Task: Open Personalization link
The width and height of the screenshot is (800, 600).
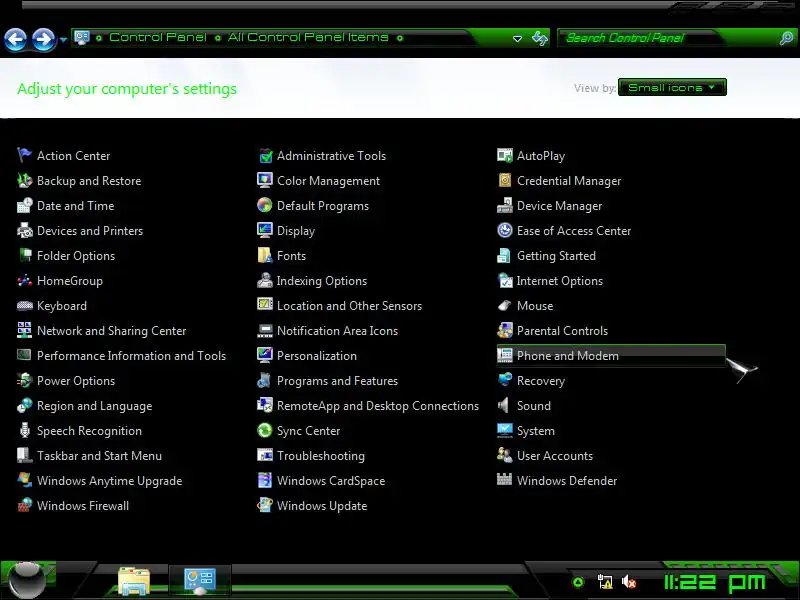Action: pos(317,356)
